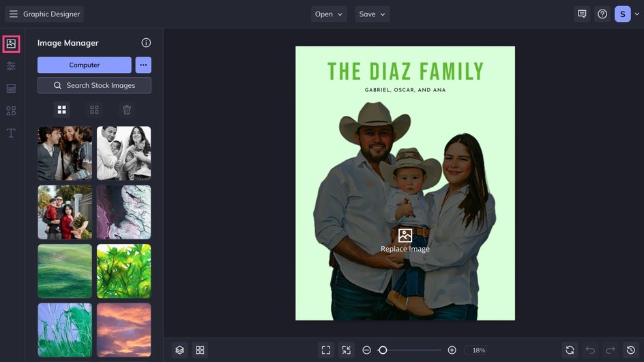Switch to large thumbnail grid view
The width and height of the screenshot is (644, 362).
61,110
